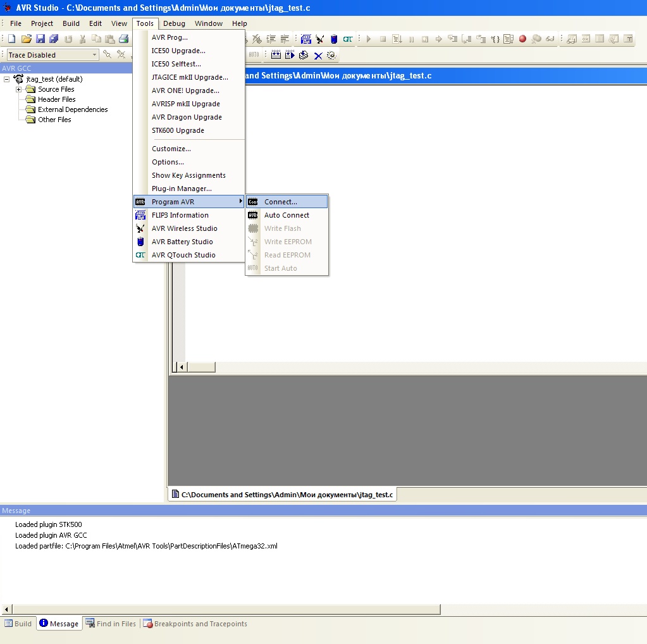Viewport: 647px width, 644px height.
Task: Save the current file toolbar icon
Action: coord(40,39)
